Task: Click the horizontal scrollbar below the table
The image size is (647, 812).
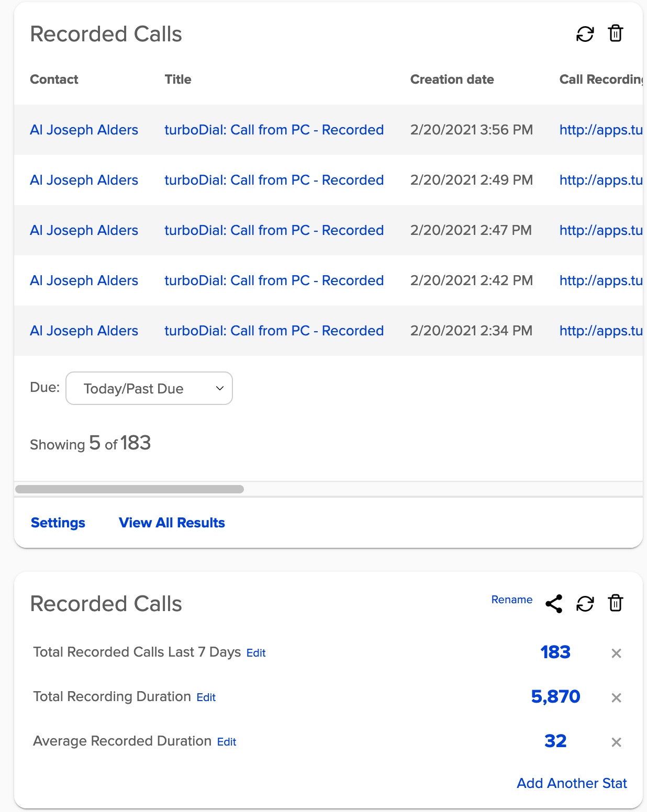Action: point(131,489)
